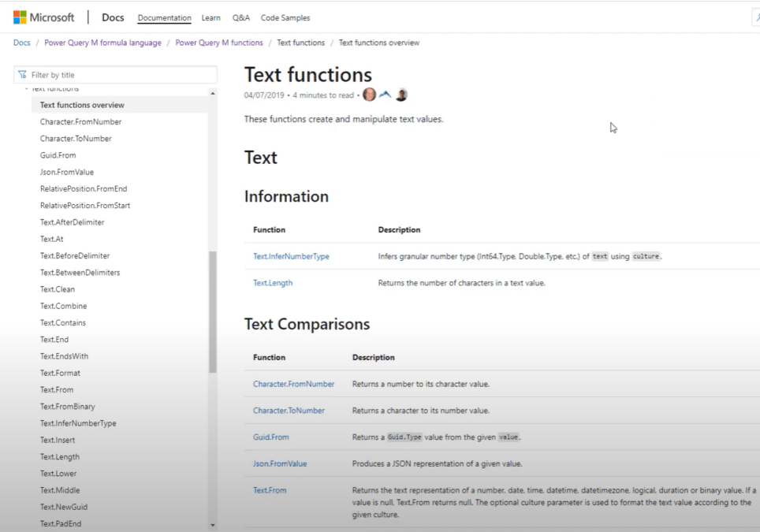The image size is (760, 532).
Task: Open Text.From link in Text Comparisons table
Action: (270, 490)
